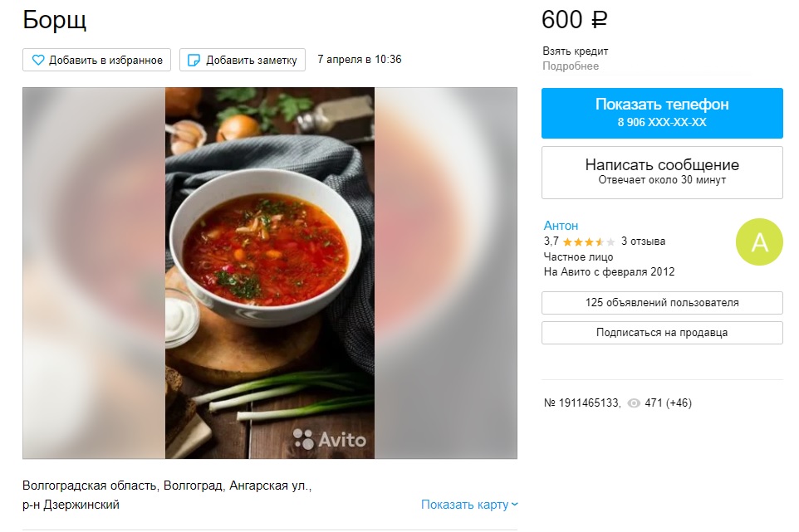This screenshot has width=799, height=532.
Task: Click the heart icon to favorite the listing
Action: (x=37, y=59)
